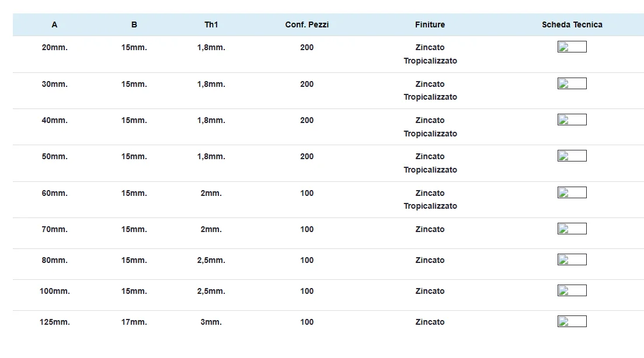Click the Finiture column header
This screenshot has height=358, width=644.
(430, 24)
